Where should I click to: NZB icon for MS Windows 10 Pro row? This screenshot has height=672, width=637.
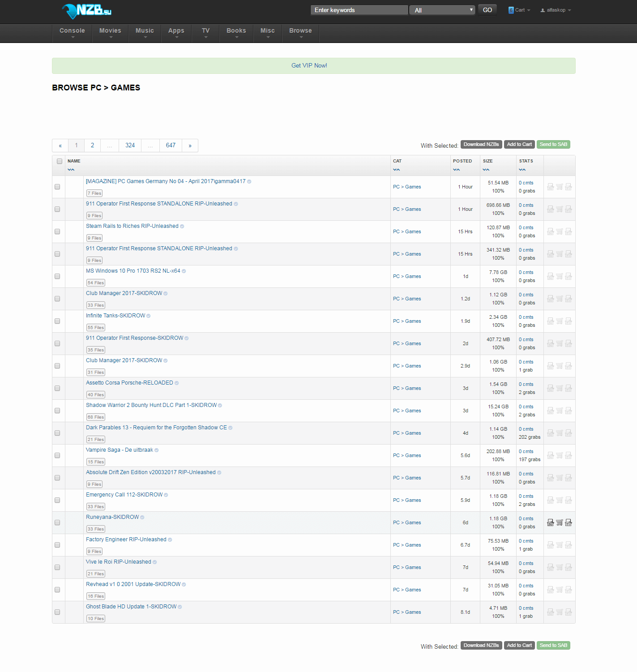click(551, 276)
